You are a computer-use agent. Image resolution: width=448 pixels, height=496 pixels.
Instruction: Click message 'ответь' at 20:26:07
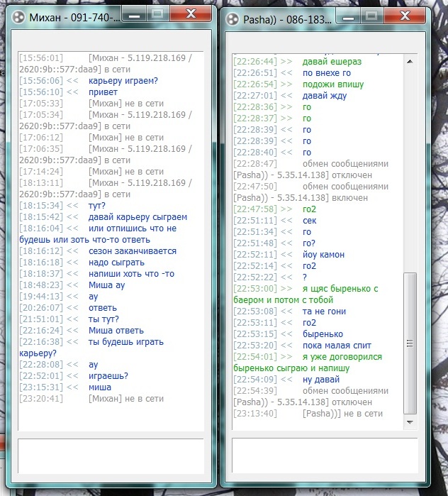point(103,308)
